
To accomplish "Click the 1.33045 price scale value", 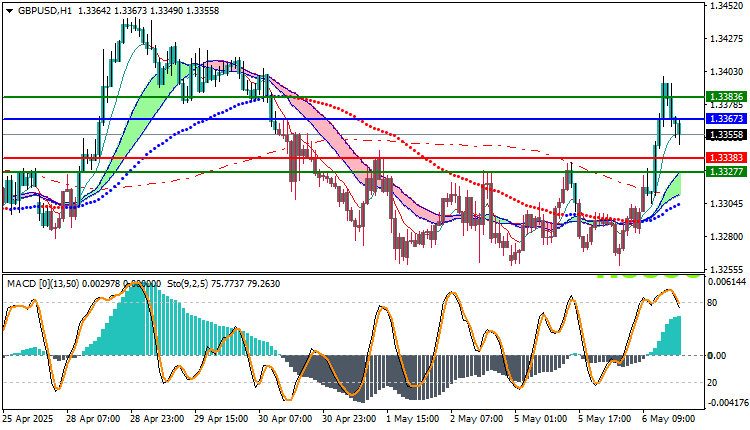I will 727,203.
